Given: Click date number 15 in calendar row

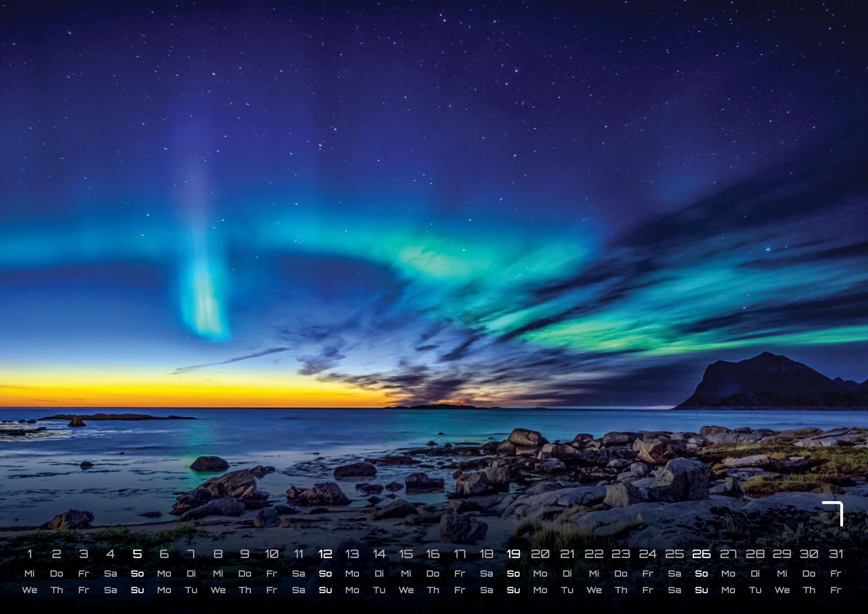Looking at the screenshot, I should point(406,554).
